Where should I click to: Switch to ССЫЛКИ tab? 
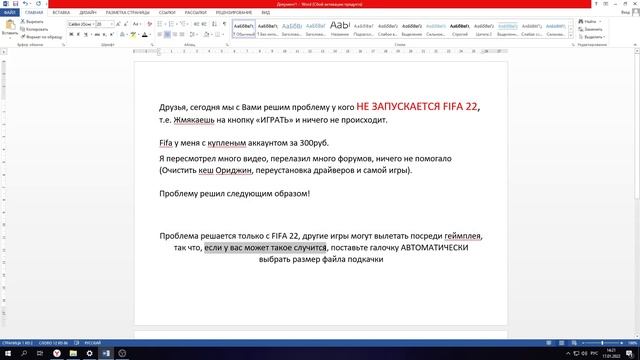[x=167, y=13]
